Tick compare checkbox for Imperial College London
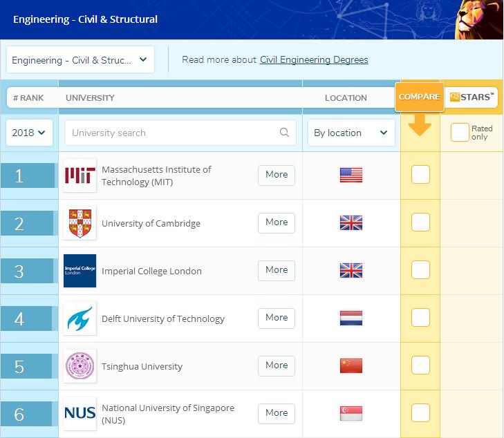Screen dimensions: 504x438 pyautogui.click(x=420, y=269)
